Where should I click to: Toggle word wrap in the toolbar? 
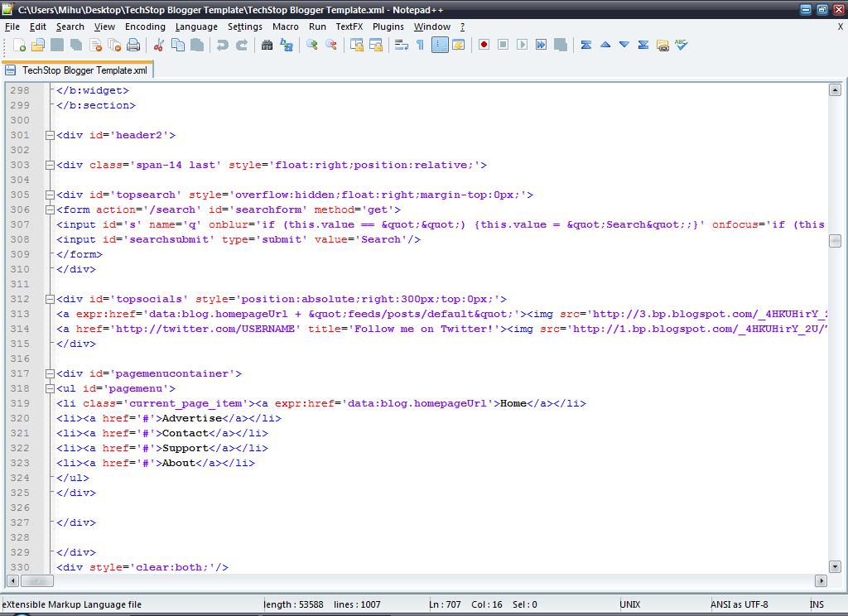(x=402, y=46)
